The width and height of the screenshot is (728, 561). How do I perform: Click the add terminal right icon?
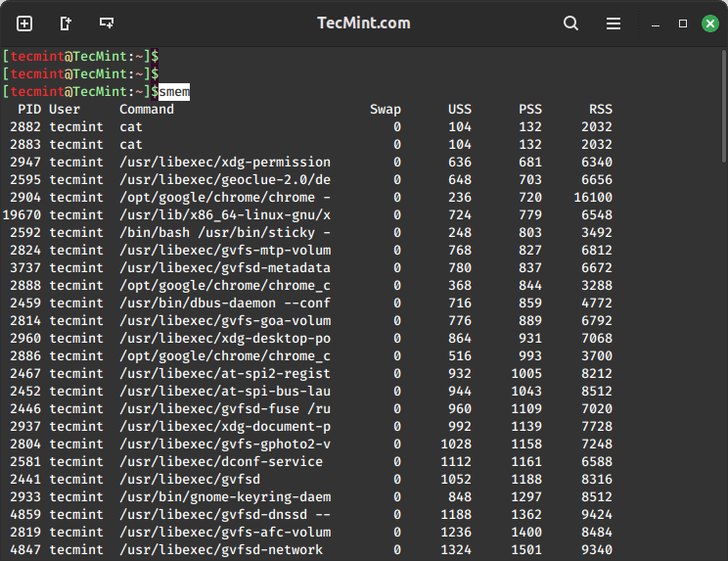click(66, 23)
